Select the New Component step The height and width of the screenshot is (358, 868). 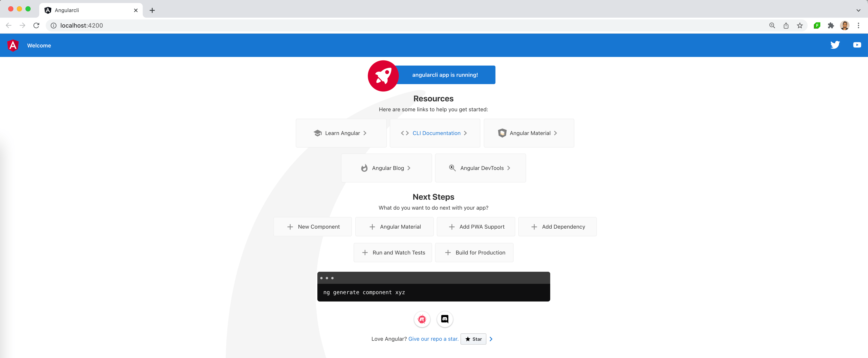click(x=312, y=227)
